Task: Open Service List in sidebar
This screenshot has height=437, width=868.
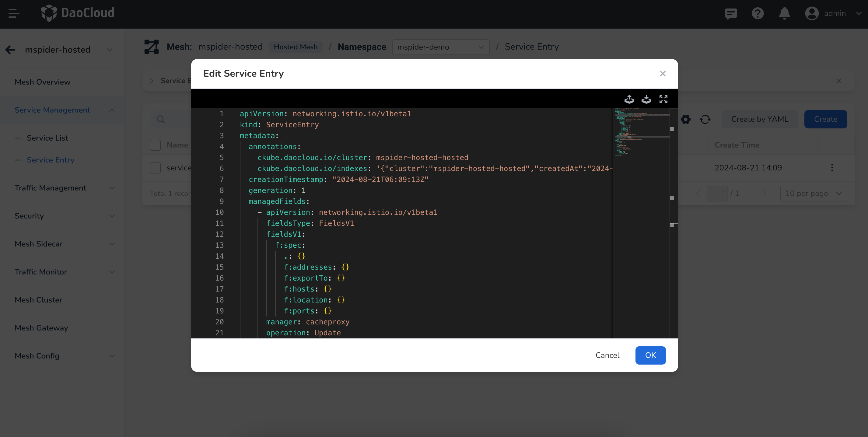Action: [47, 138]
